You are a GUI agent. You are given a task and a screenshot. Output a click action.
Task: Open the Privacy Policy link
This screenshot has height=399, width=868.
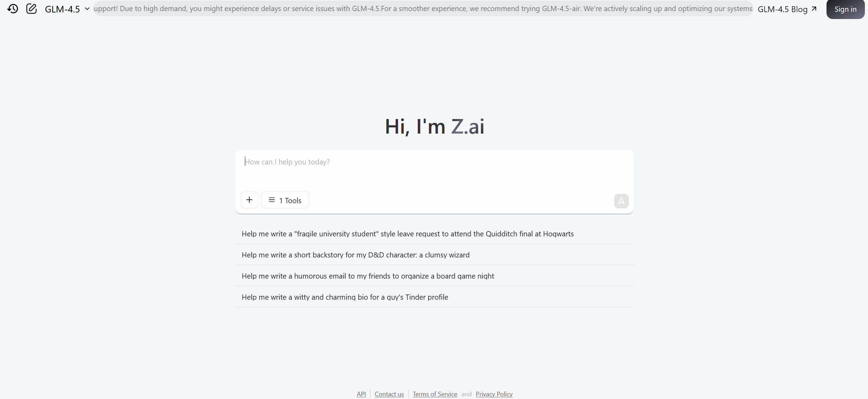(x=494, y=394)
